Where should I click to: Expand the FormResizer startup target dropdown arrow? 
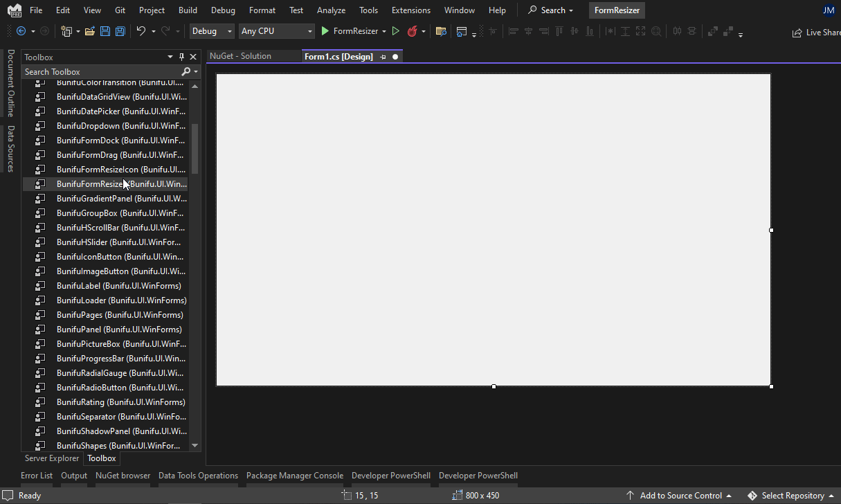pos(384,31)
